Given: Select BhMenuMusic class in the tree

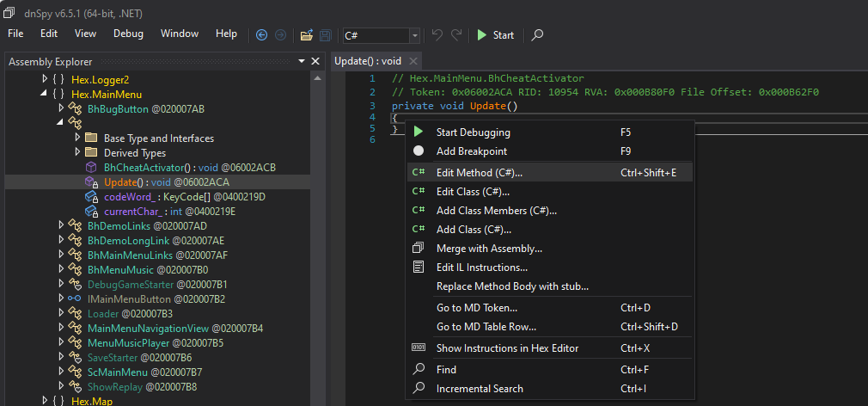Looking at the screenshot, I should coord(120,269).
